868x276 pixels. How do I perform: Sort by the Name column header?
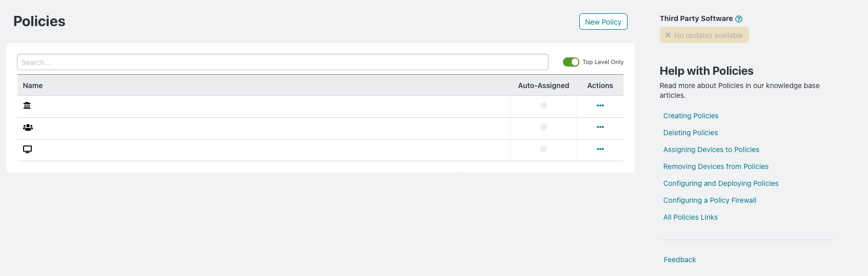click(x=33, y=86)
